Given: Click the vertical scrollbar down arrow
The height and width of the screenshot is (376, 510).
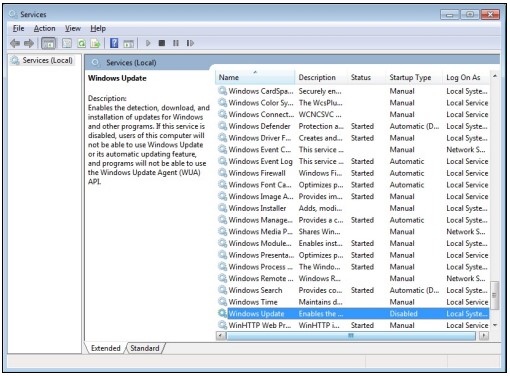Looking at the screenshot, I should [x=495, y=325].
